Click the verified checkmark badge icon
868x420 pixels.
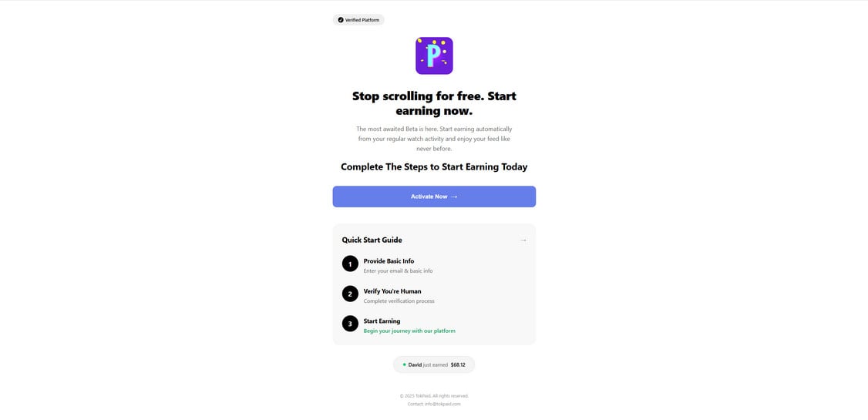[x=341, y=20]
